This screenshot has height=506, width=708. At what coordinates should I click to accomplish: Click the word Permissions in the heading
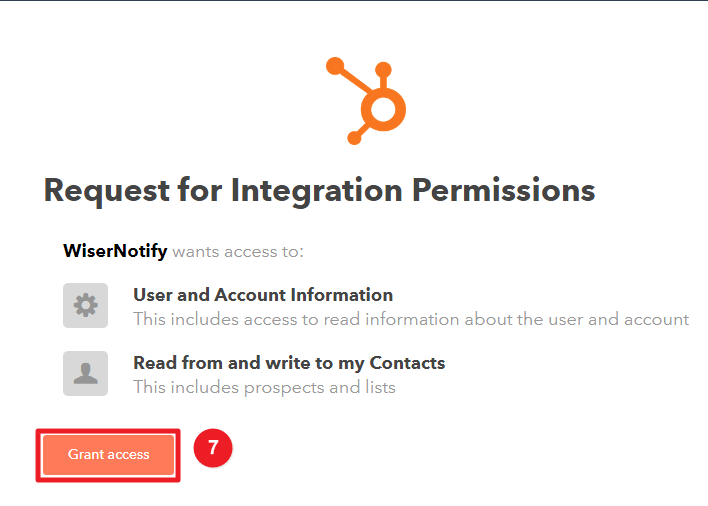503,191
